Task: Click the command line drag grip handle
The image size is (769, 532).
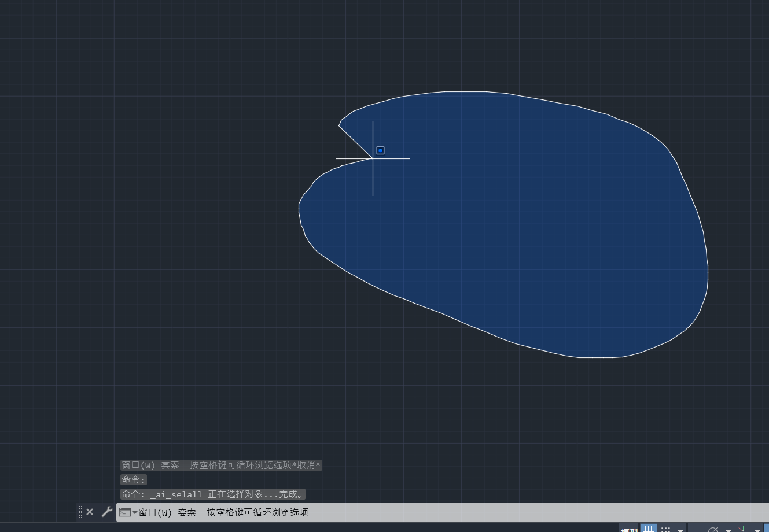Action: [80, 512]
